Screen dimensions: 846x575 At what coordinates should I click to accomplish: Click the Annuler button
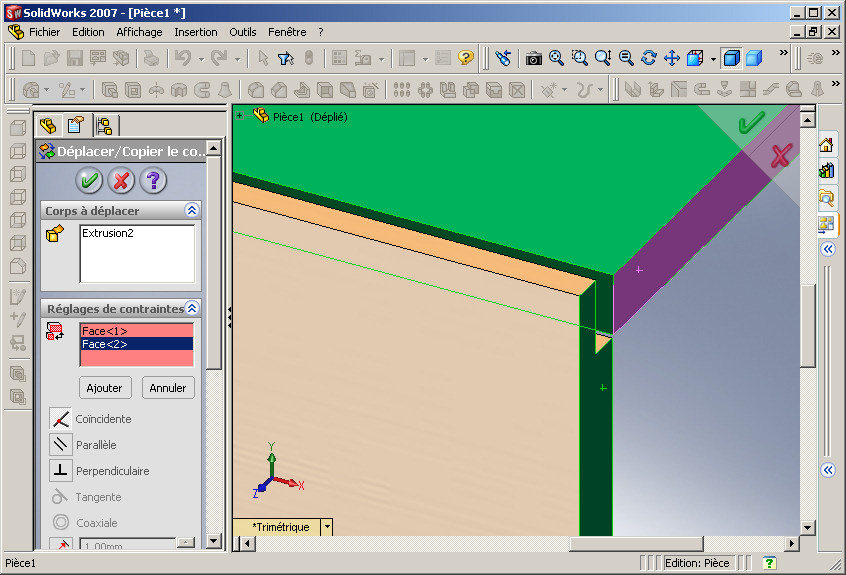point(168,388)
